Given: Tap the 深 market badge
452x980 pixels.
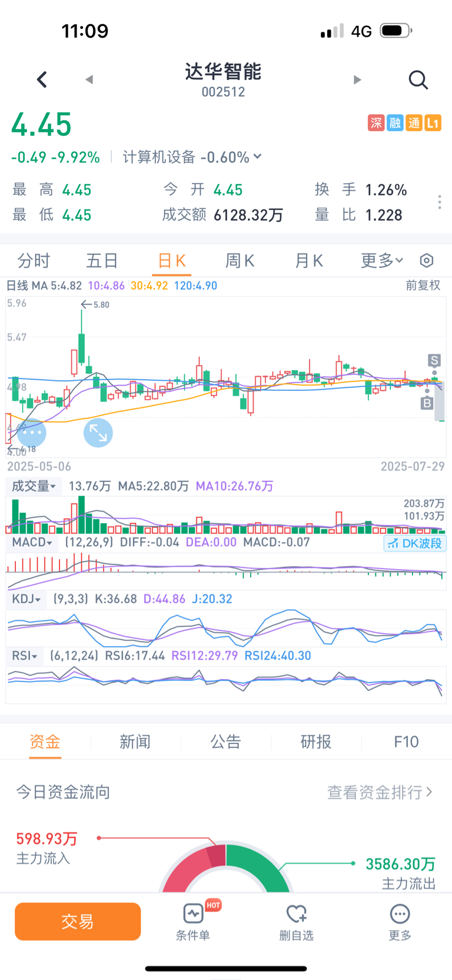Looking at the screenshot, I should [x=376, y=123].
